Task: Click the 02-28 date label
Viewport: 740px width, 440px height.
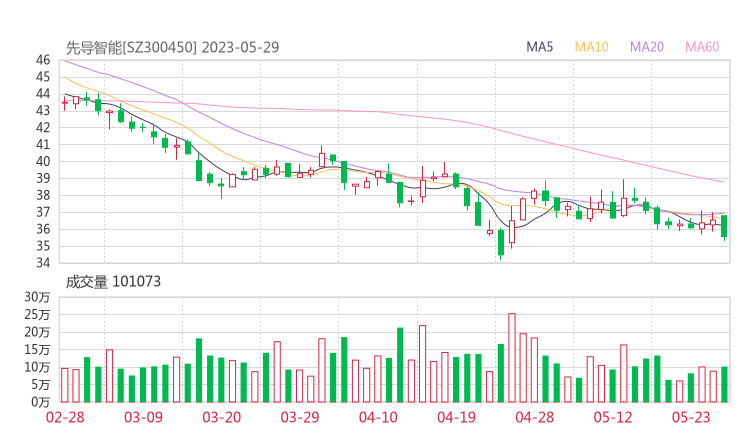Action: tap(65, 417)
